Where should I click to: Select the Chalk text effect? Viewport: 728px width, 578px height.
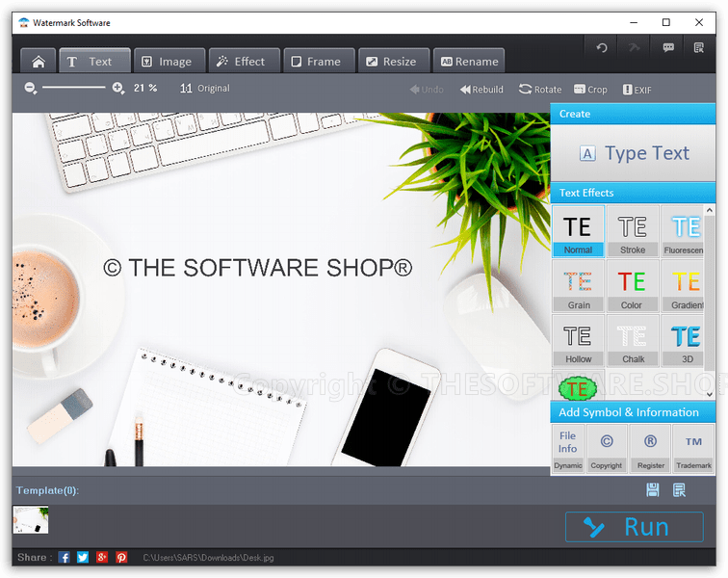click(x=633, y=340)
